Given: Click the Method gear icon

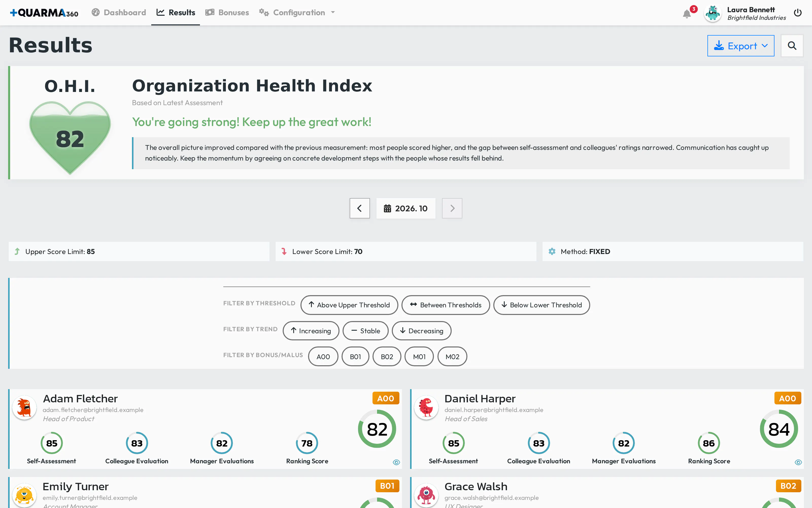Looking at the screenshot, I should pyautogui.click(x=552, y=251).
